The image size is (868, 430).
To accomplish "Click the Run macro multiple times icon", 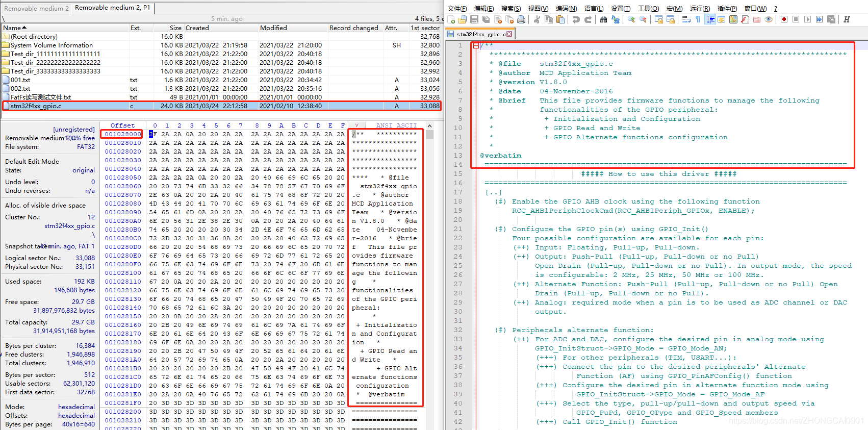I will (819, 19).
